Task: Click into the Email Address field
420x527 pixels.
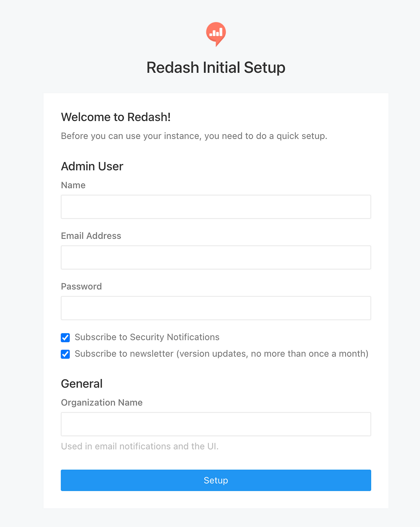Action: (216, 257)
